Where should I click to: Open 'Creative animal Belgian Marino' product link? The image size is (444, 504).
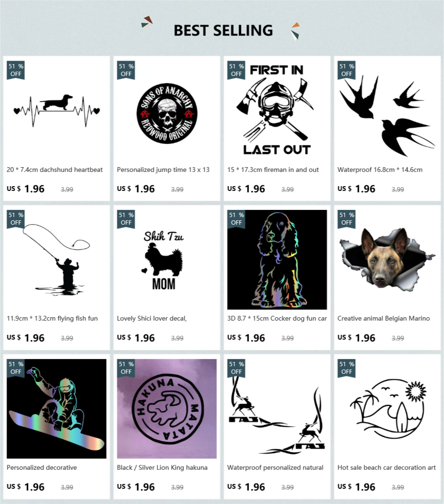384,319
